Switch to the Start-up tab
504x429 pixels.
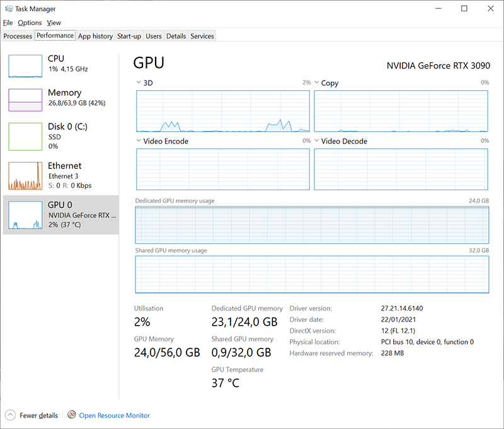tap(129, 36)
